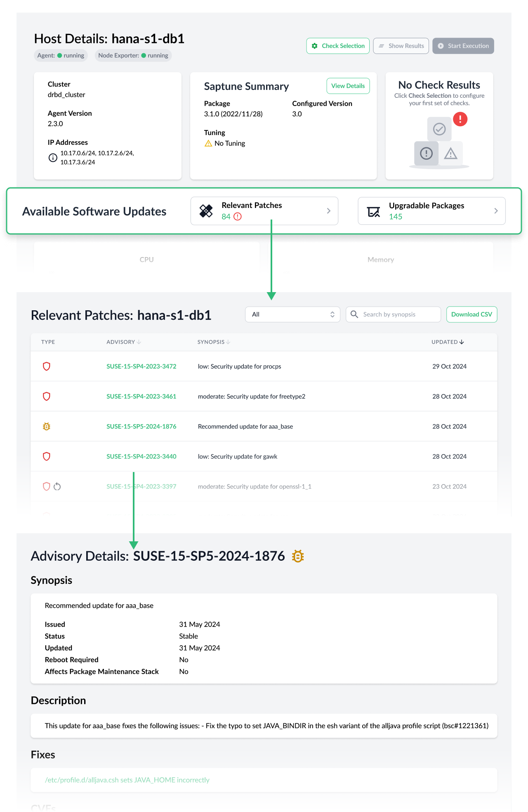Click 'Recommended update for aaa_base' table synopsis
The height and width of the screenshot is (812, 528).
(x=245, y=427)
